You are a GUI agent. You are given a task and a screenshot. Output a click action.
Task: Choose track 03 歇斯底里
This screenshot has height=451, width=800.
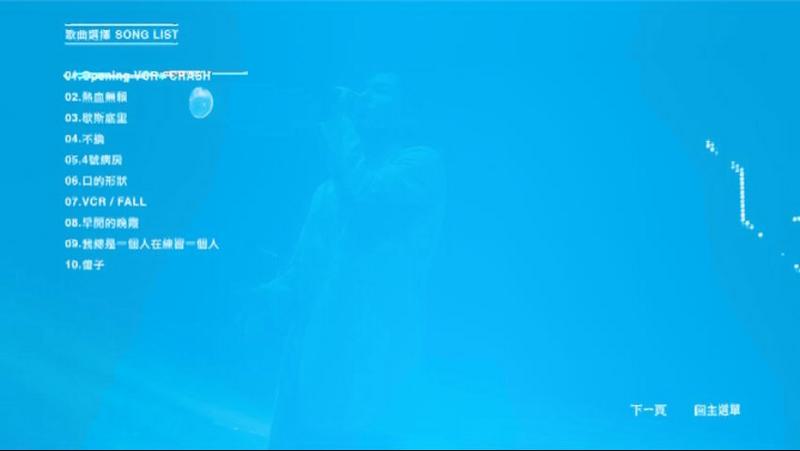pos(96,118)
